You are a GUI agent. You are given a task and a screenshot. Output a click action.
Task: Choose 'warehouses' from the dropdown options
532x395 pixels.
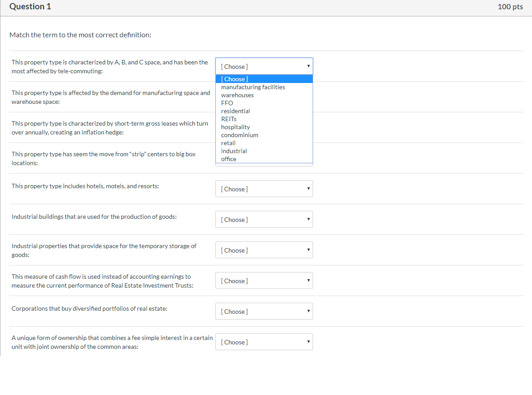(264, 95)
